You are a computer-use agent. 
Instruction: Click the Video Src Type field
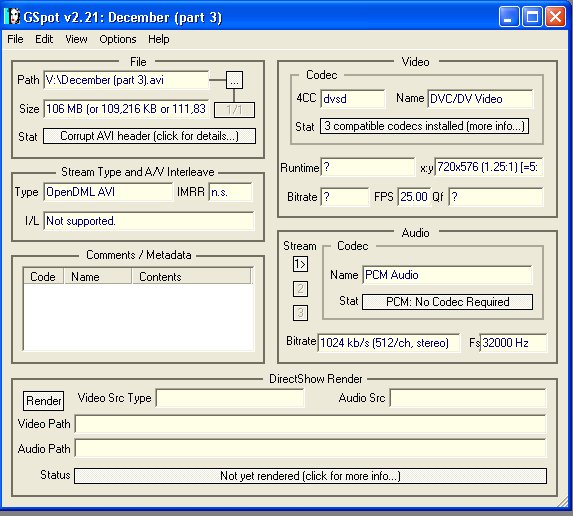click(x=230, y=398)
